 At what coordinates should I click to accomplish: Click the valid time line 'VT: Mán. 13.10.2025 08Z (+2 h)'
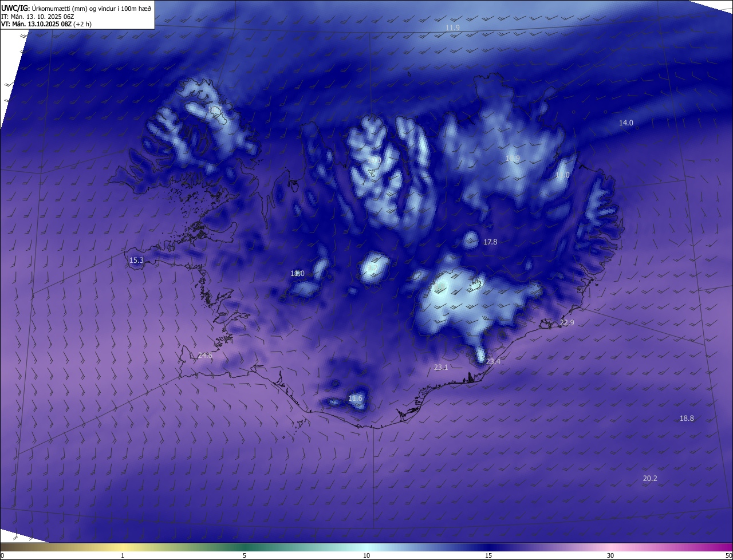pos(46,24)
